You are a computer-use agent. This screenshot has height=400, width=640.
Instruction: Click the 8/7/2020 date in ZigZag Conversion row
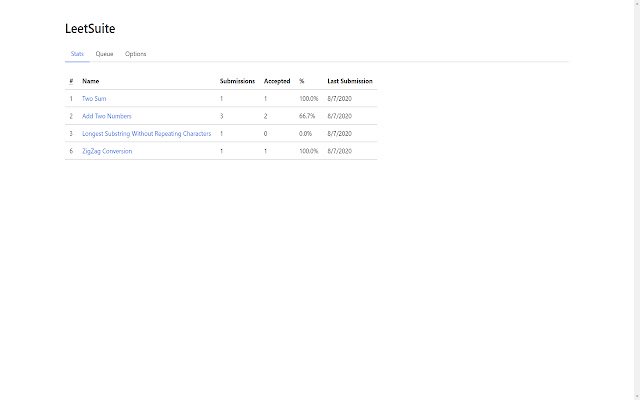(x=339, y=151)
